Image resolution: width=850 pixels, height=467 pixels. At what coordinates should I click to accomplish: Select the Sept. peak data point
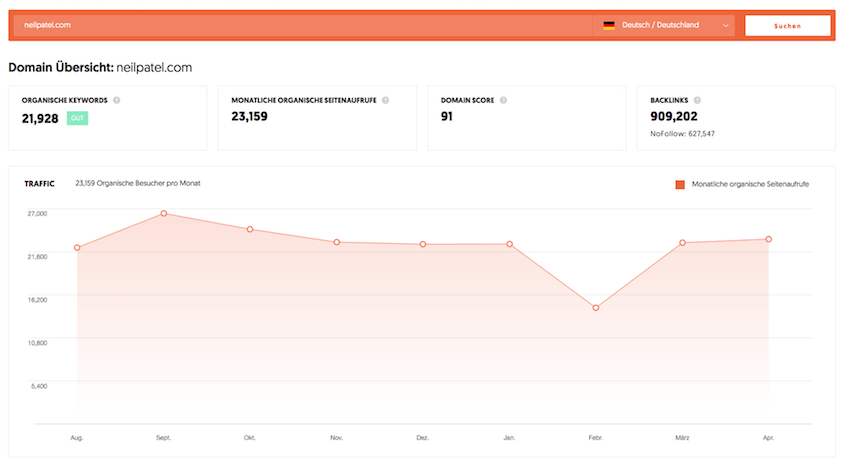[163, 213]
